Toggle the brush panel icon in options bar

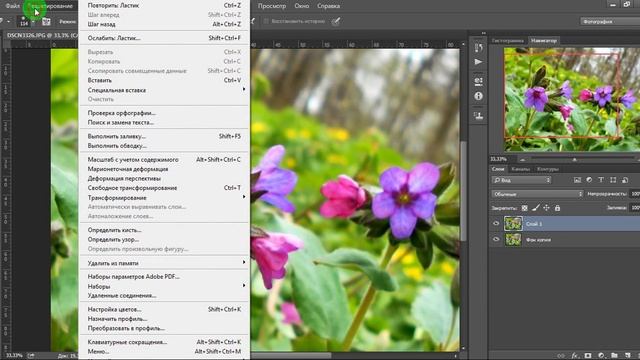(46, 22)
